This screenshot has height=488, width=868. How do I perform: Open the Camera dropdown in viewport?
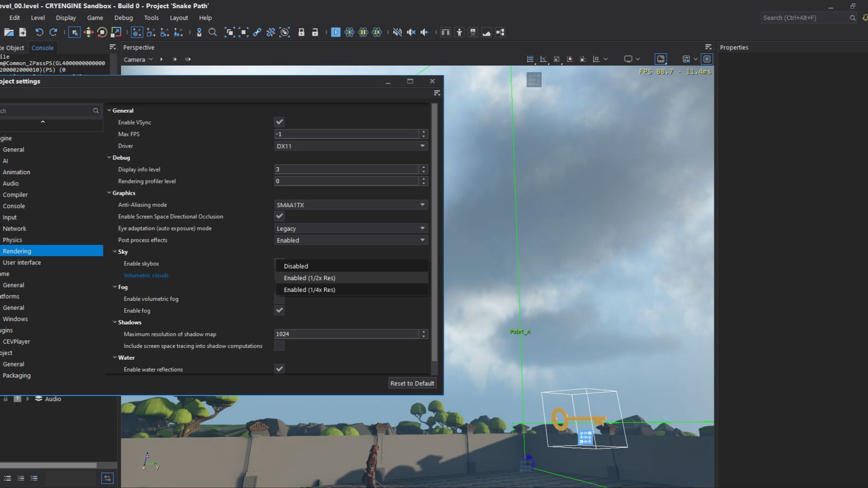point(138,59)
